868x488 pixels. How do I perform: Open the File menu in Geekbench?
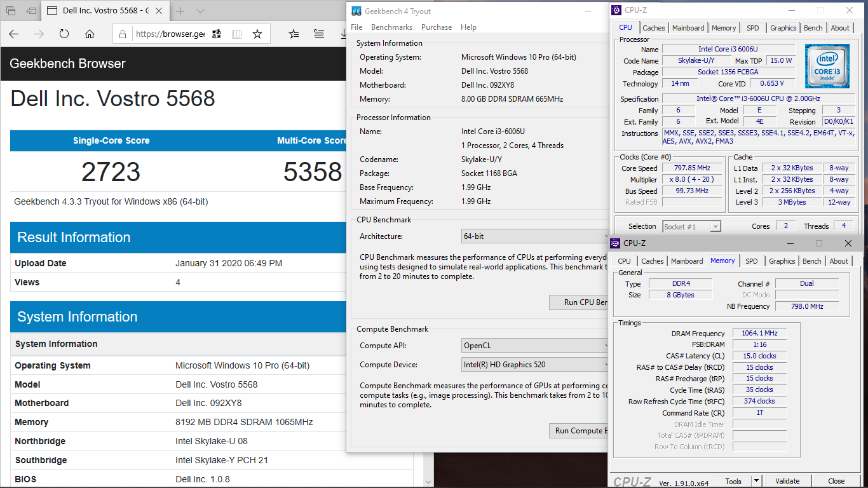pos(356,27)
